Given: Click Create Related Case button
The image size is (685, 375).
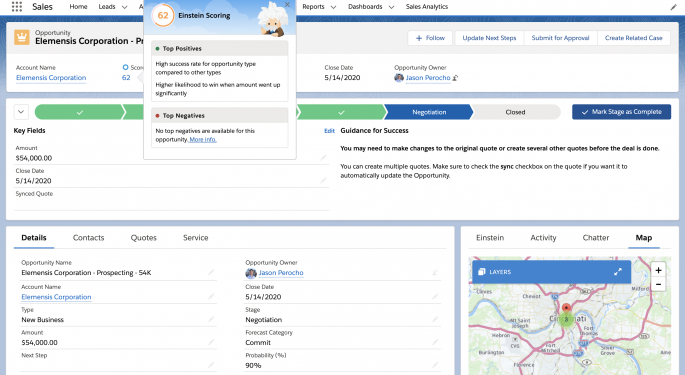Looking at the screenshot, I should coord(634,38).
